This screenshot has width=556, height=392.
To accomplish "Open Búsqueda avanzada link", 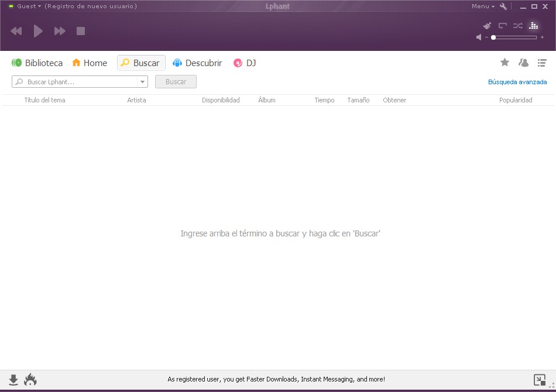I will (x=517, y=82).
